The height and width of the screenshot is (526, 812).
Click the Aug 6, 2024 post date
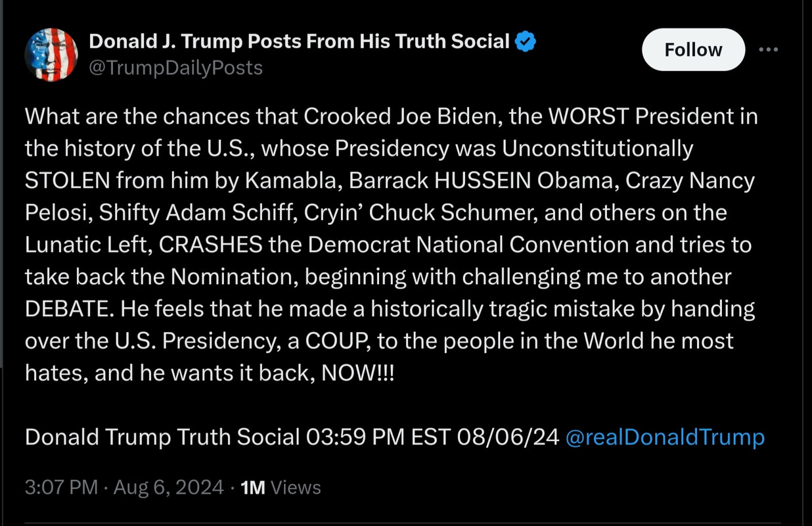pos(169,487)
